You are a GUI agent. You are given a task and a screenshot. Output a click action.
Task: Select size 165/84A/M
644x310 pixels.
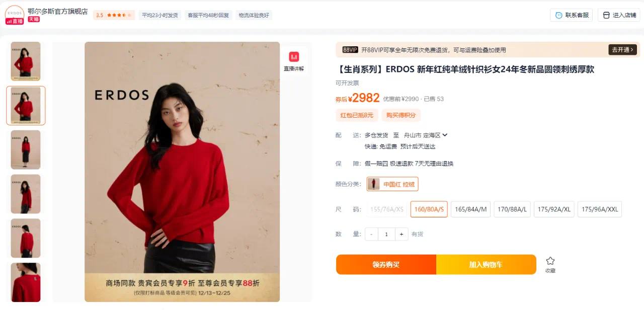click(470, 209)
